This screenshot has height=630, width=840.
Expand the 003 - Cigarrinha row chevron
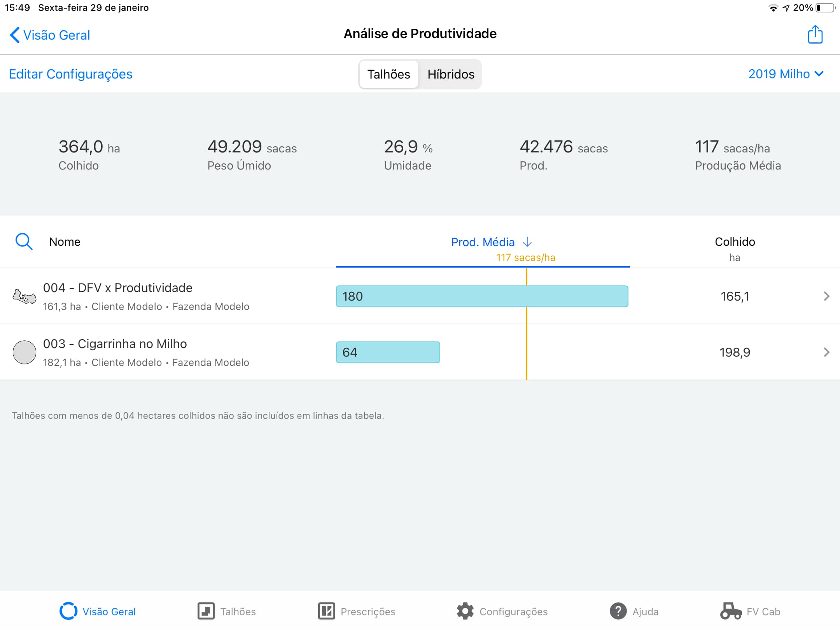(x=826, y=352)
